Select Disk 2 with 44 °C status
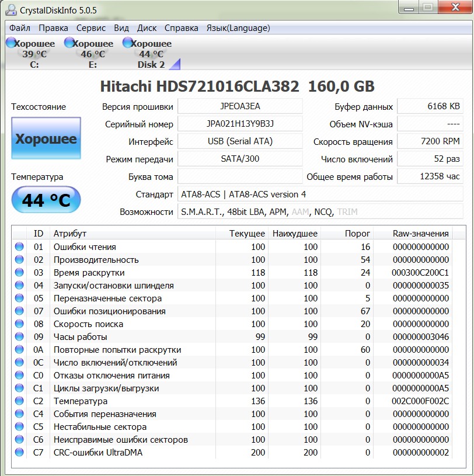The image size is (474, 476). coord(151,53)
